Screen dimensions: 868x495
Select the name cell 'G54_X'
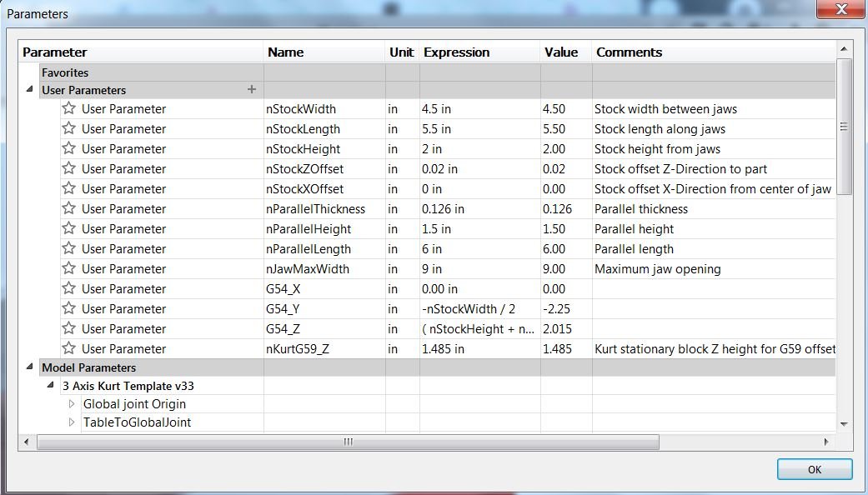(324, 288)
